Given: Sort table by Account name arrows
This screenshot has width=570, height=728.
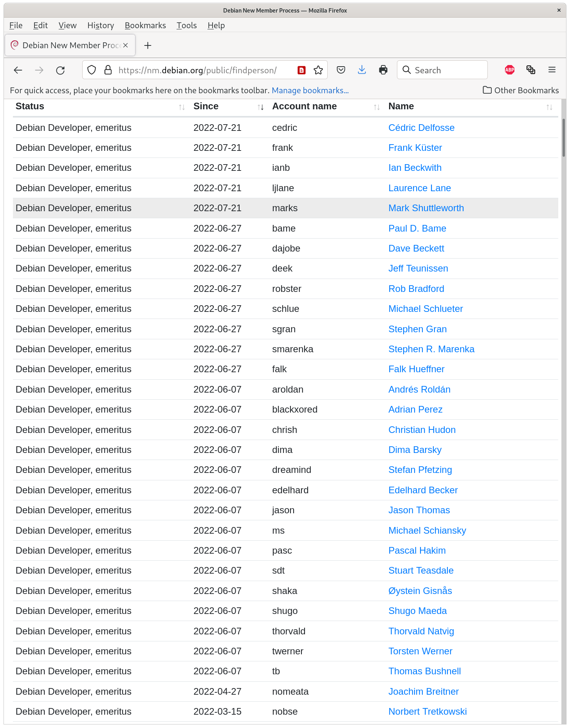Looking at the screenshot, I should 377,107.
